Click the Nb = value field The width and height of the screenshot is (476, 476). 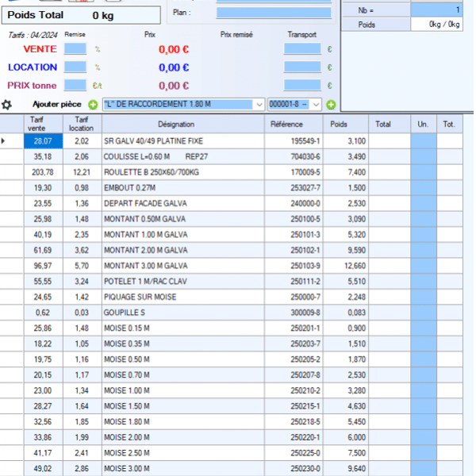click(436, 10)
